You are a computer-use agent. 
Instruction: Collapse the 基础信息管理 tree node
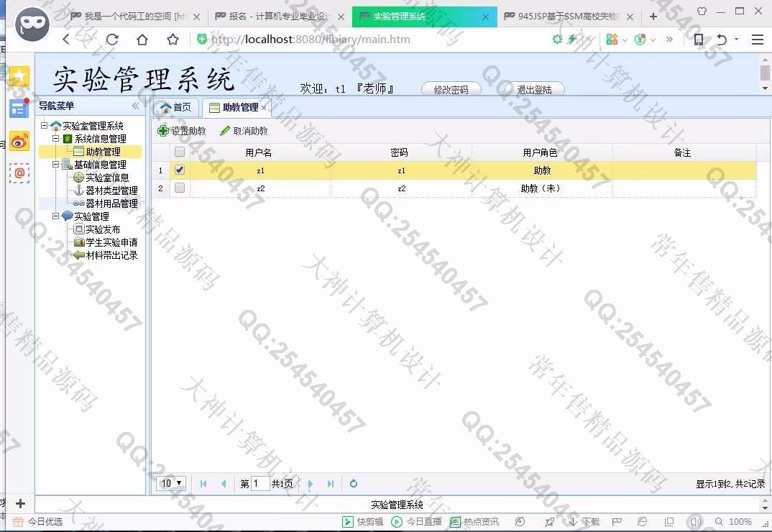click(x=55, y=164)
